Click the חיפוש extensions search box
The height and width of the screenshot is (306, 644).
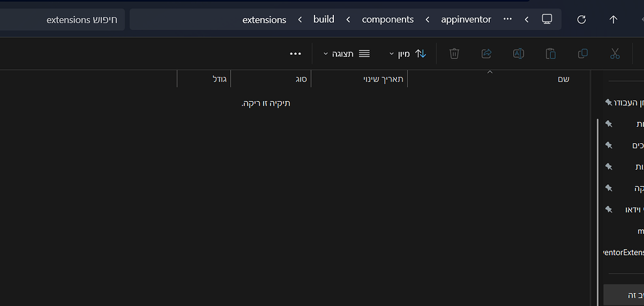click(62, 19)
